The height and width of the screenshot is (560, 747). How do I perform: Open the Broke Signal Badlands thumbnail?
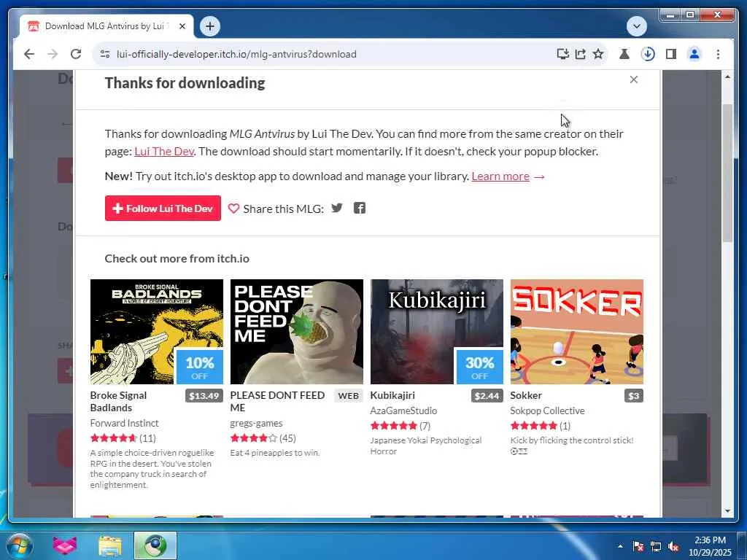pos(157,332)
